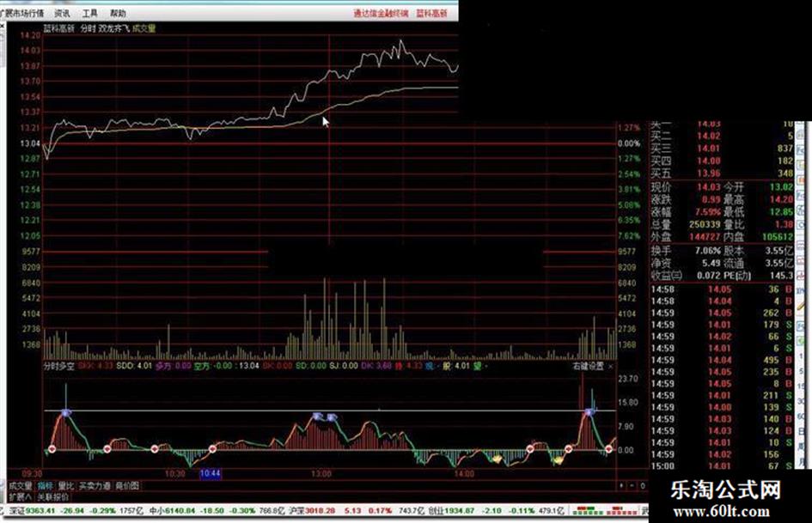Click the 买三 14.01 bid row
The width and height of the screenshot is (812, 523).
[722, 149]
